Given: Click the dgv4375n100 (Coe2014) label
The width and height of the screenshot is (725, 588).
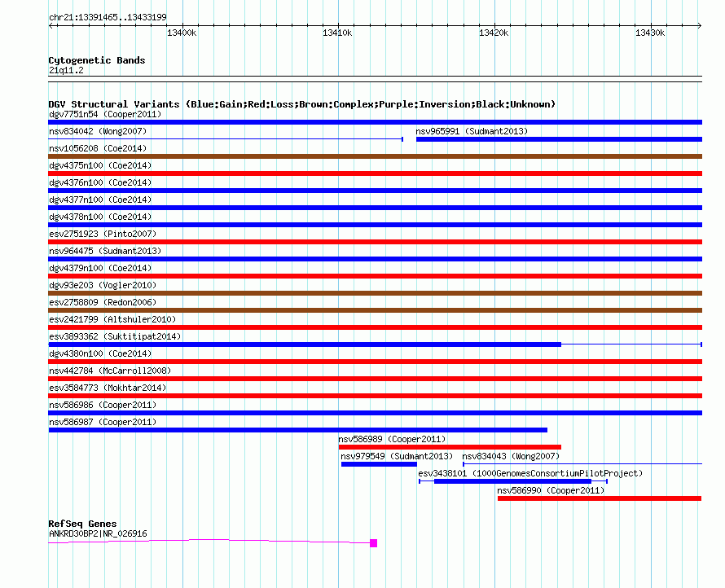Looking at the screenshot, I should point(100,165).
